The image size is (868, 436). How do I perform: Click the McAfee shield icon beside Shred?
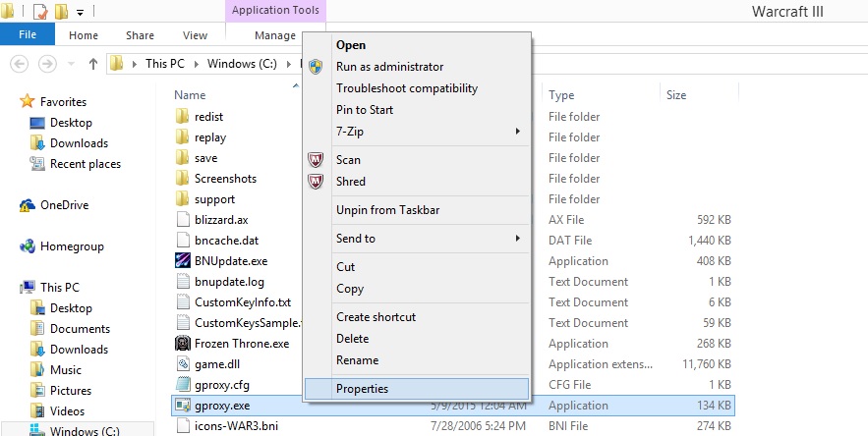coord(316,181)
